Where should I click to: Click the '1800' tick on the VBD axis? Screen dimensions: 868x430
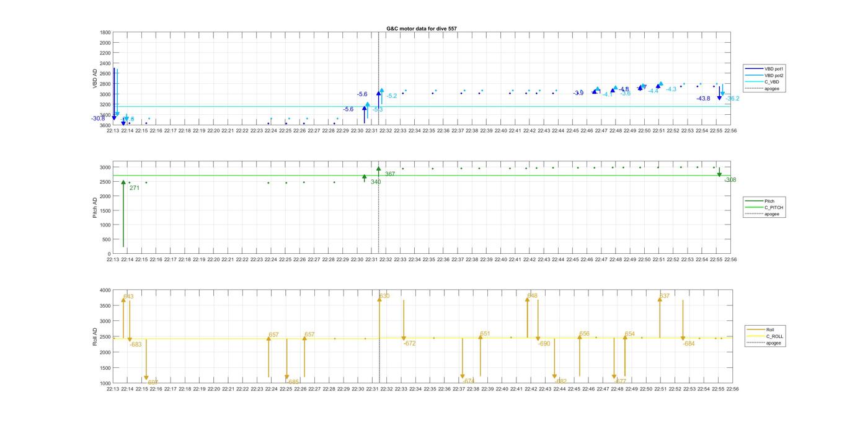(x=105, y=32)
